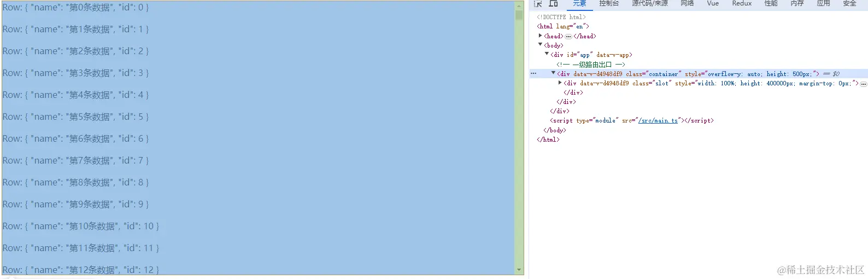The width and height of the screenshot is (868, 279).
Task: Select the <!DOCTYPE html> line
Action: (x=561, y=17)
